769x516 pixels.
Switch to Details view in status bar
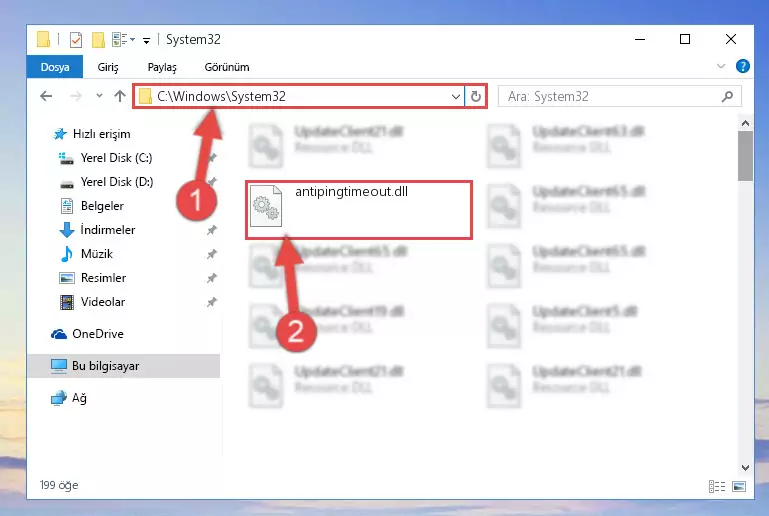point(717,486)
